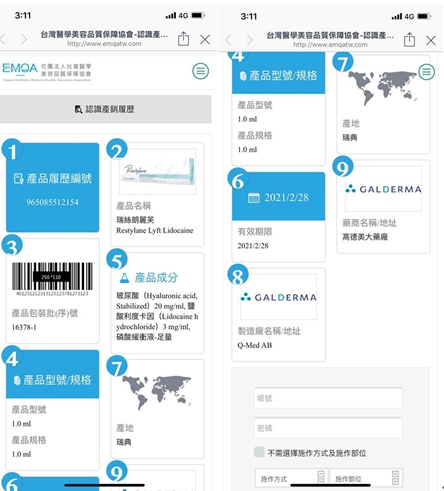Tap the URL text in right screenshot
444x491 pixels.
(x=330, y=45)
